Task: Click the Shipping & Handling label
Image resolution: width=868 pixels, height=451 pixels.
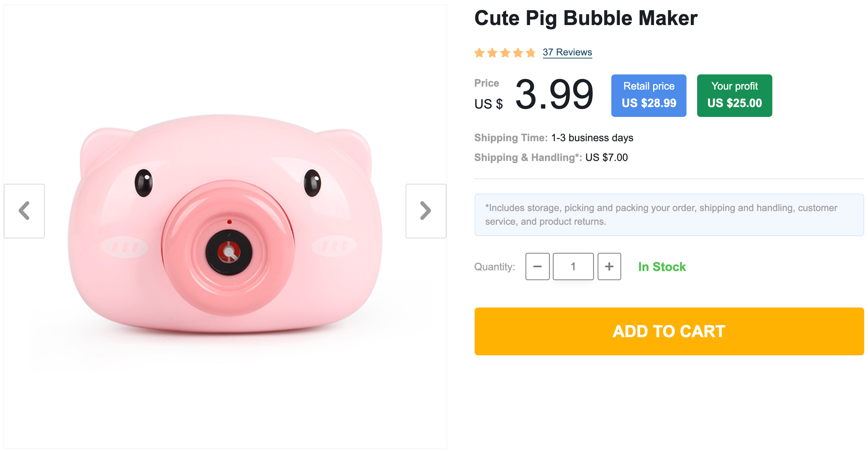Action: pos(528,158)
